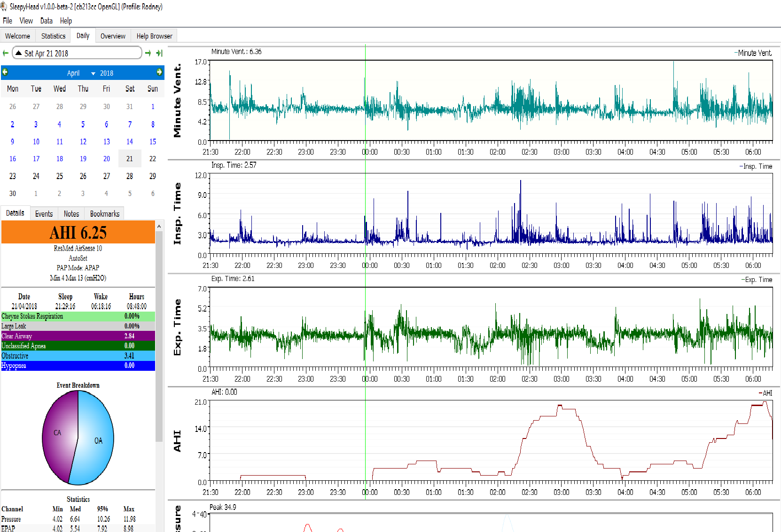
Task: Select April 7 in the calendar
Action: click(x=130, y=124)
